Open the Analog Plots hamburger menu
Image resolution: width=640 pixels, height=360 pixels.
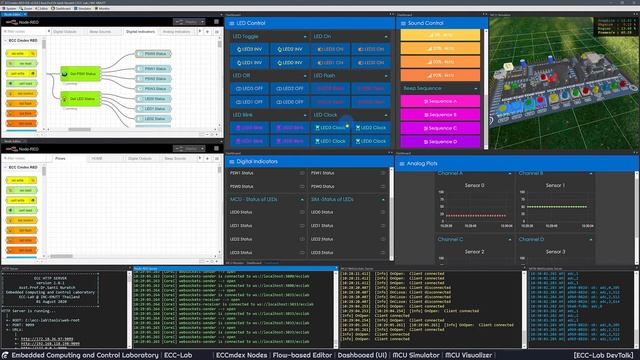pyautogui.click(x=402, y=164)
